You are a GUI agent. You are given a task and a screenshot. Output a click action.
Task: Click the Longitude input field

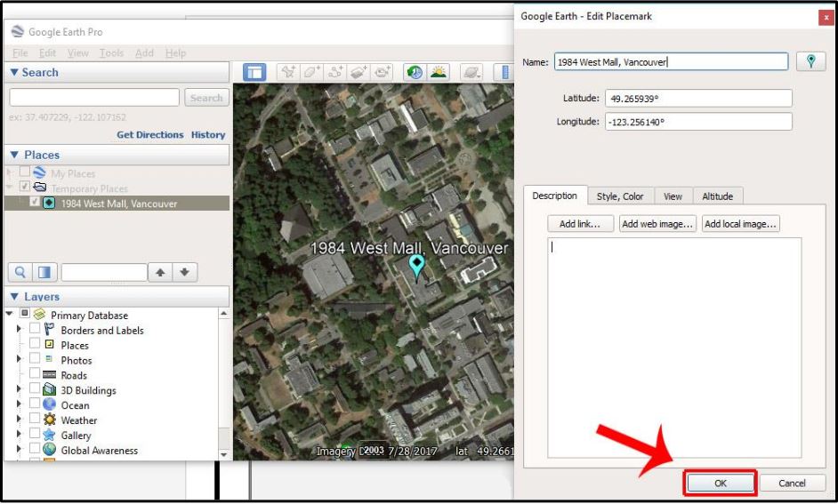698,122
